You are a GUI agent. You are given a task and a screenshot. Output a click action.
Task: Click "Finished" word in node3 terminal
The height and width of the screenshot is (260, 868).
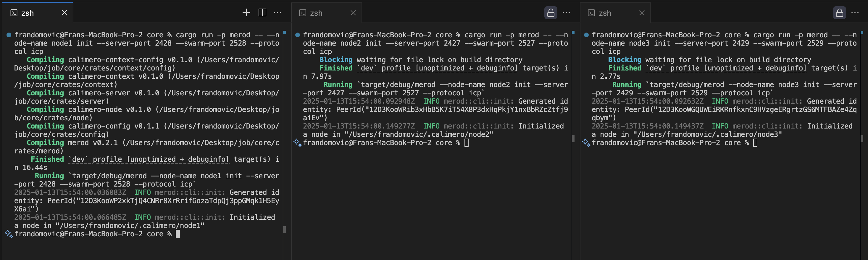(625, 68)
